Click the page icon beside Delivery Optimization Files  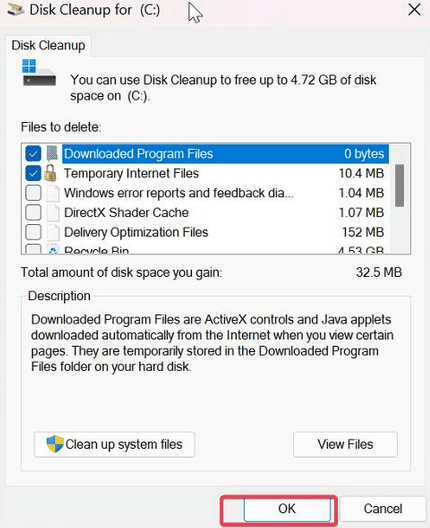(53, 232)
